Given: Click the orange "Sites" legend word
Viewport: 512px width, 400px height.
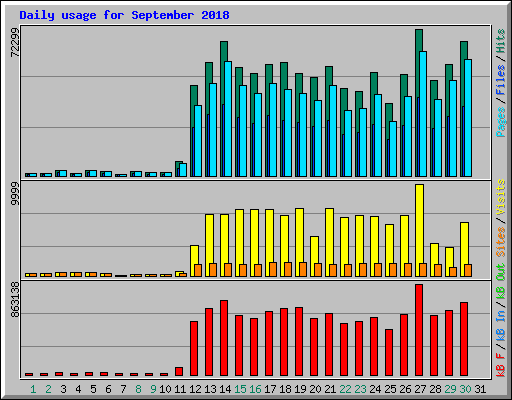Looking at the screenshot, I should pyautogui.click(x=501, y=242).
